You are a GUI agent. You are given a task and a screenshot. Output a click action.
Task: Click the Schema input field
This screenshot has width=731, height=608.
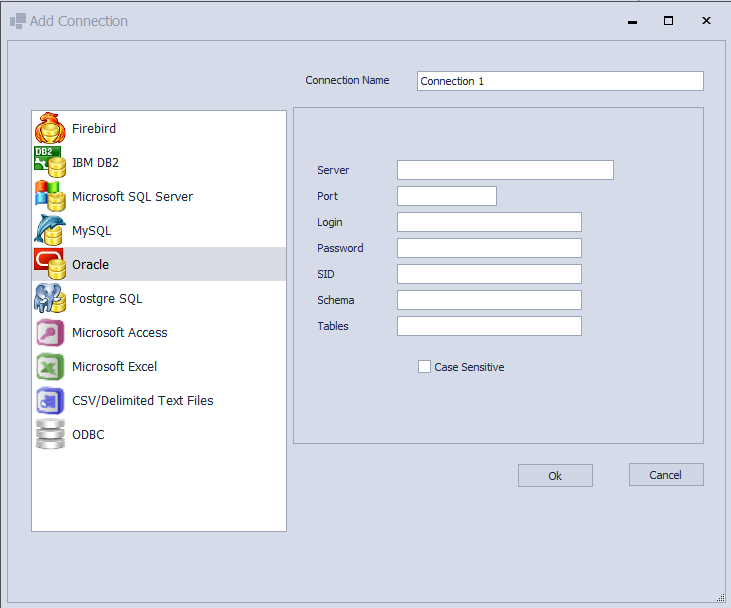click(490, 300)
